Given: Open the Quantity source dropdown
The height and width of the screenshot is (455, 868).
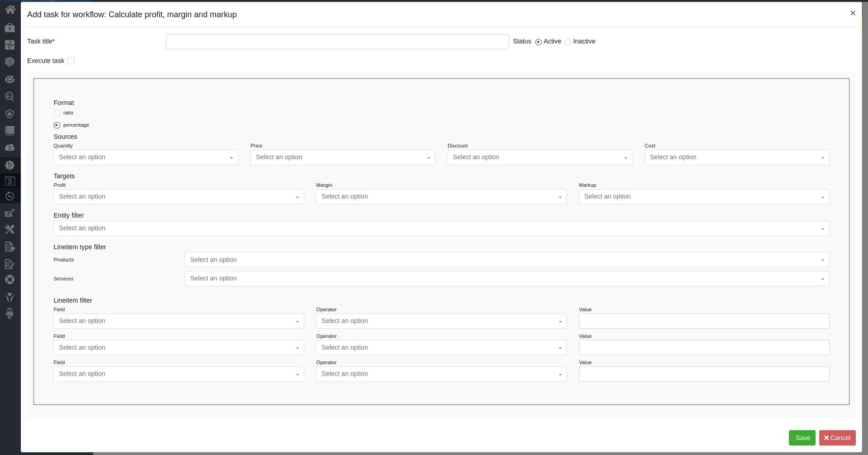Looking at the screenshot, I should [x=146, y=157].
